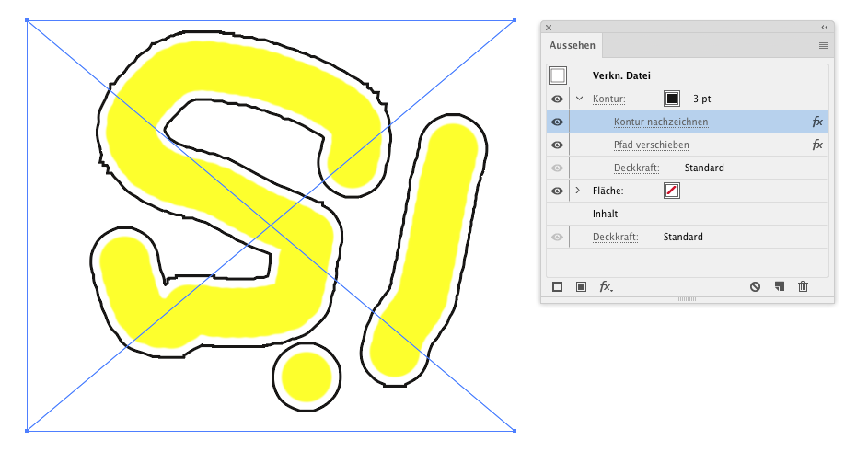Click fx icon beside Kontur nachzeichnen
This screenshot has height=464, width=868.
pyautogui.click(x=817, y=122)
